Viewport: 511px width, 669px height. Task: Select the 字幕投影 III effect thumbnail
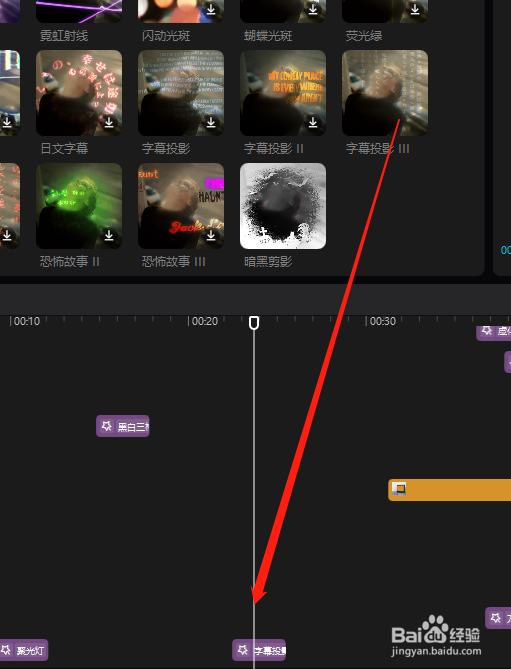coord(385,93)
